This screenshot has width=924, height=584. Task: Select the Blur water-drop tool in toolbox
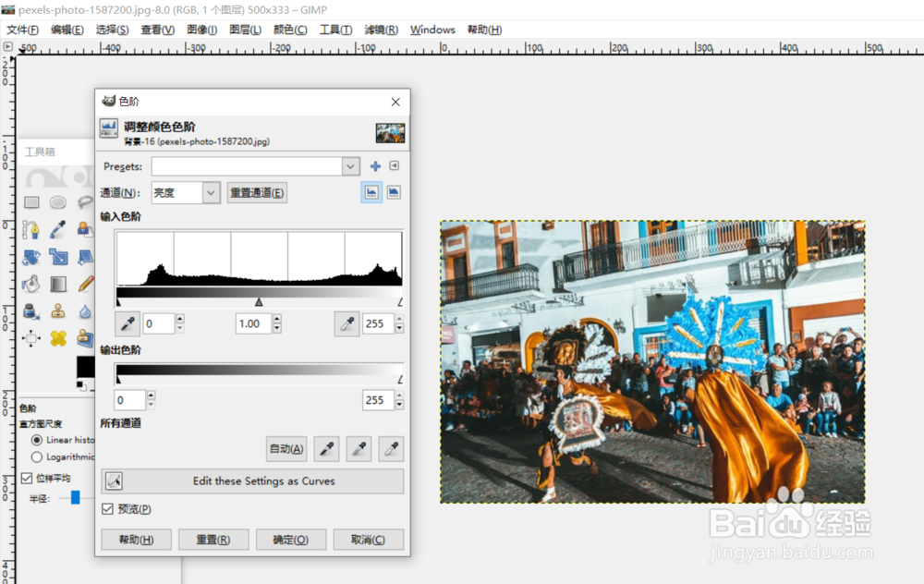click(85, 311)
